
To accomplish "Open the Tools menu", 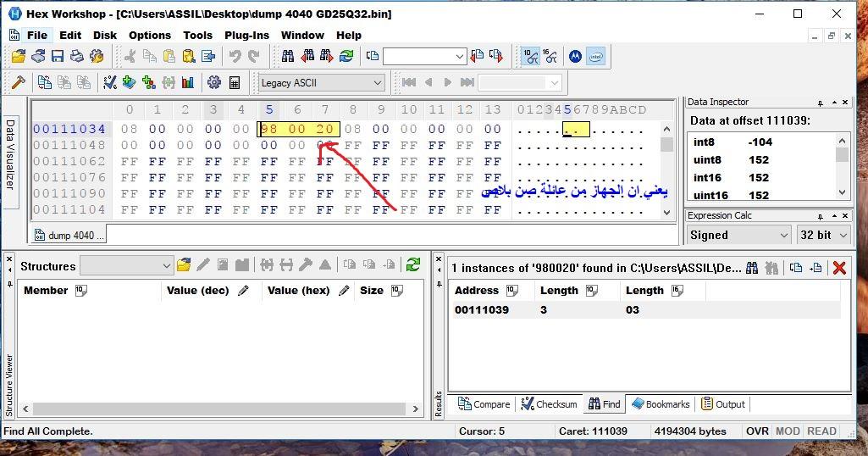I will (x=197, y=36).
